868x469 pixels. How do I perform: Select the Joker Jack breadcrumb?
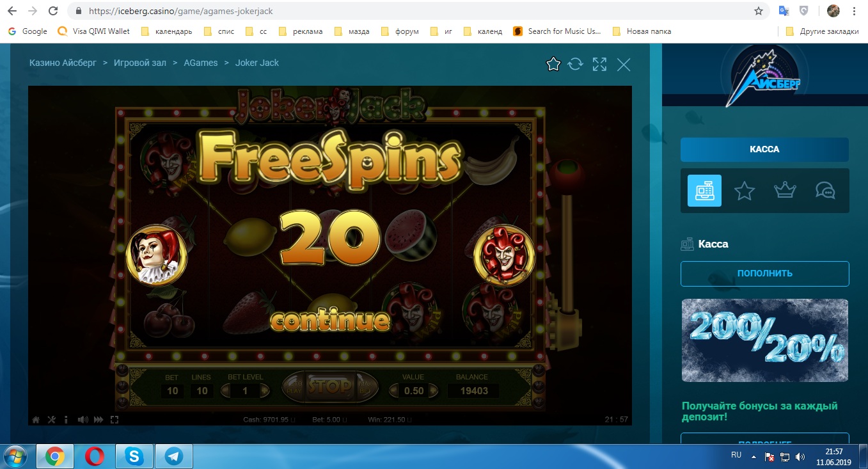click(x=257, y=63)
